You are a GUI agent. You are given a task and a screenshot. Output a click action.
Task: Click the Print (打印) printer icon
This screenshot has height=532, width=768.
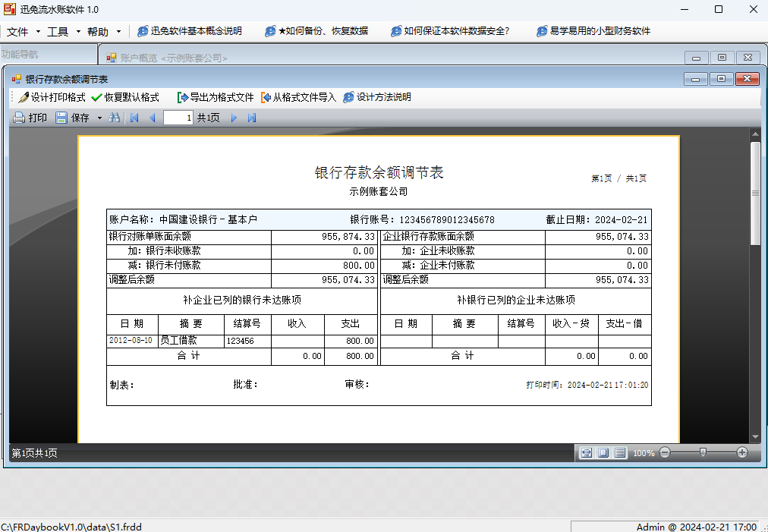click(19, 118)
